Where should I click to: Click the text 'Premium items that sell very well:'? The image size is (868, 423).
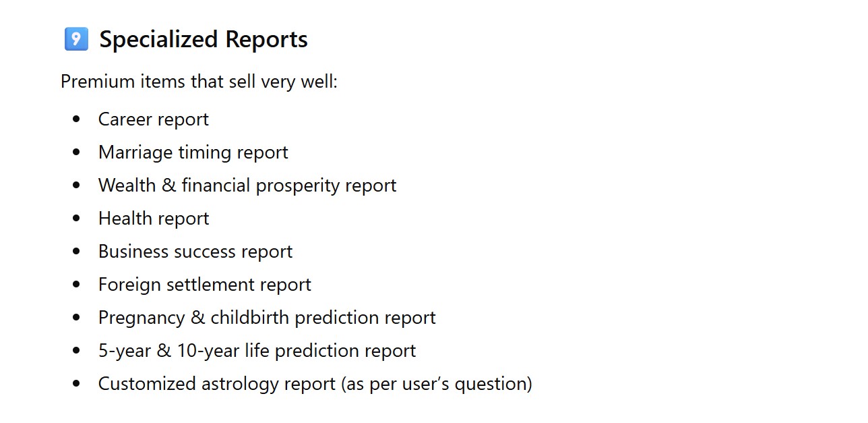tap(199, 82)
